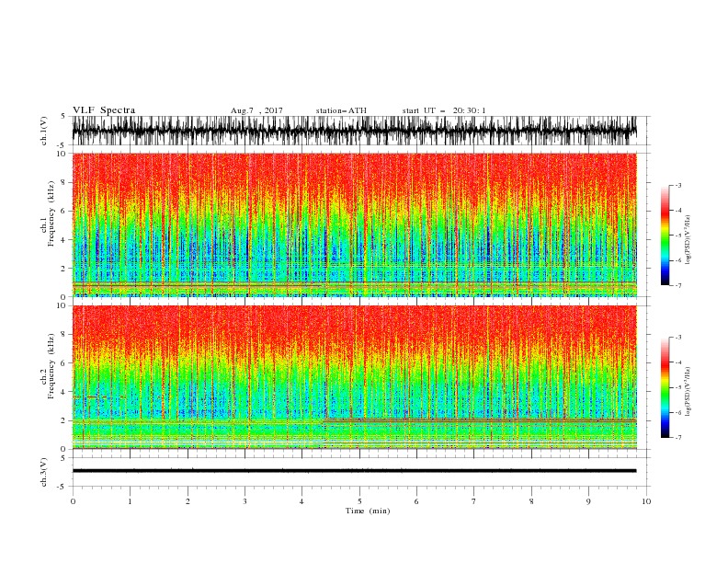Click the ch.1 "Frequency (kHz)" axis label
The height and width of the screenshot is (563, 728).
pyautogui.click(x=51, y=213)
